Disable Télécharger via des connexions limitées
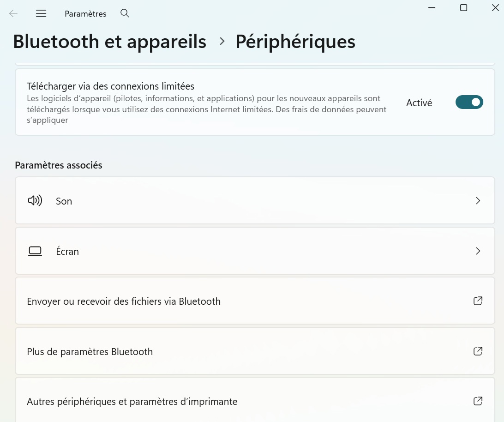Screen dimensions: 504x422 pyautogui.click(x=469, y=102)
